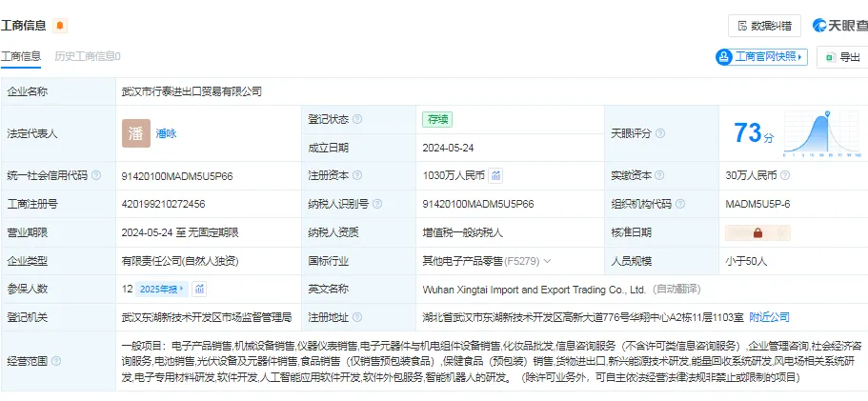Click help icon next to 登记状态
The width and height of the screenshot is (868, 401).
tap(357, 119)
